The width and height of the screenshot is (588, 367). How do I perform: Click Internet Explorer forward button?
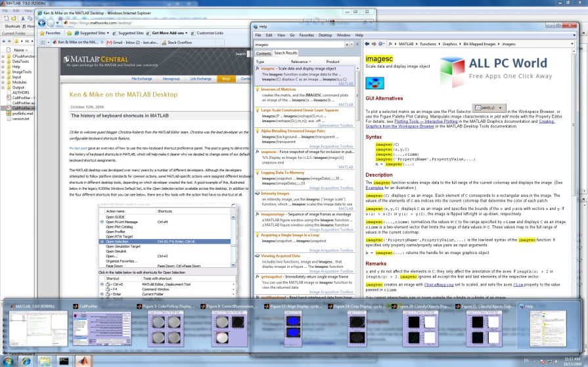click(x=51, y=23)
